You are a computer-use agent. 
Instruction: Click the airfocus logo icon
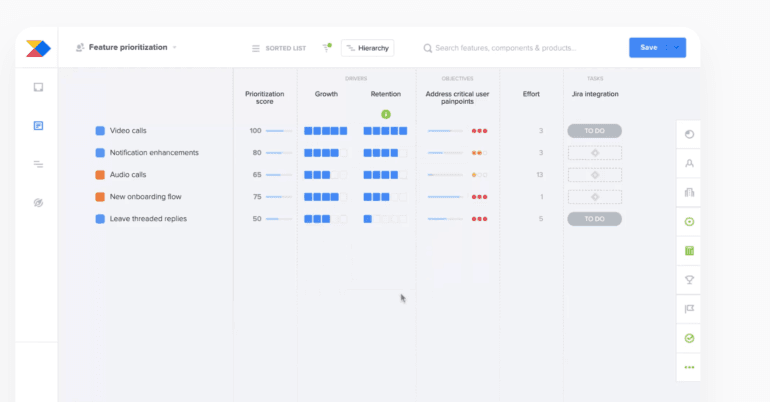pos(38,48)
